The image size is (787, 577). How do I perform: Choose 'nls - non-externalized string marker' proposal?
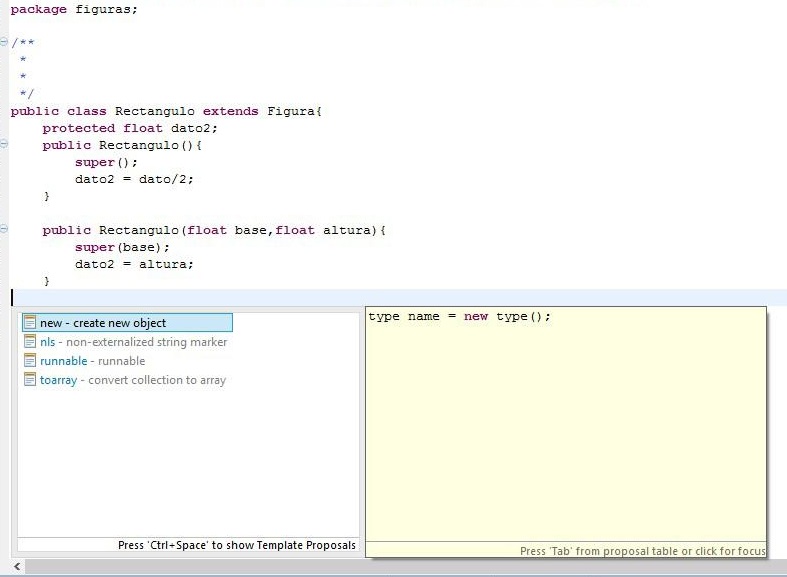(133, 342)
